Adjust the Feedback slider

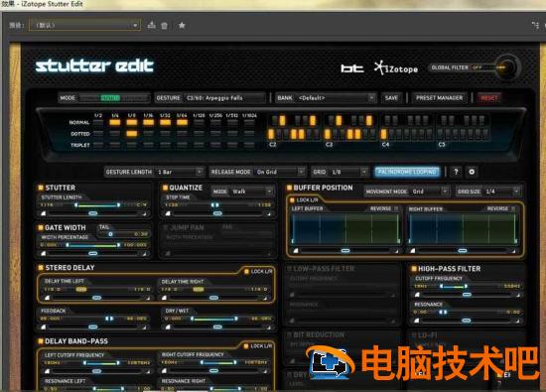109,319
